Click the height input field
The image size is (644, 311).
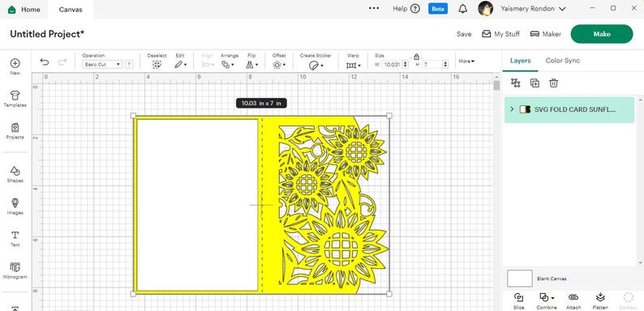432,65
